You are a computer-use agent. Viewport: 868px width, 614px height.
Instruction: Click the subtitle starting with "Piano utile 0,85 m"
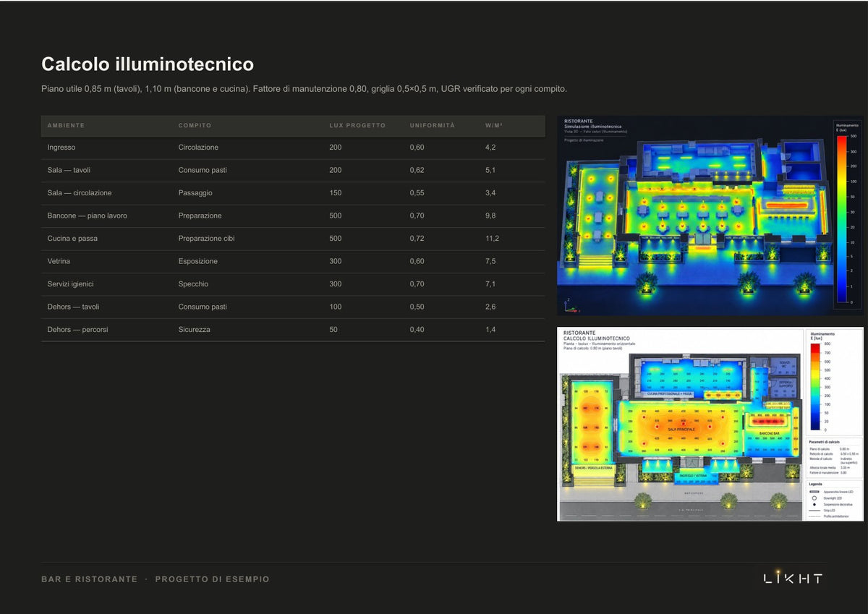click(x=304, y=89)
